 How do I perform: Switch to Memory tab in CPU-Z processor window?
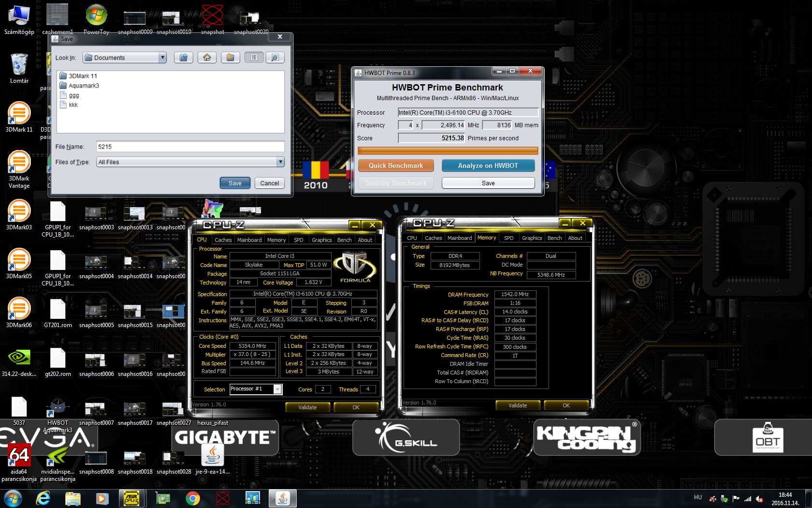276,240
